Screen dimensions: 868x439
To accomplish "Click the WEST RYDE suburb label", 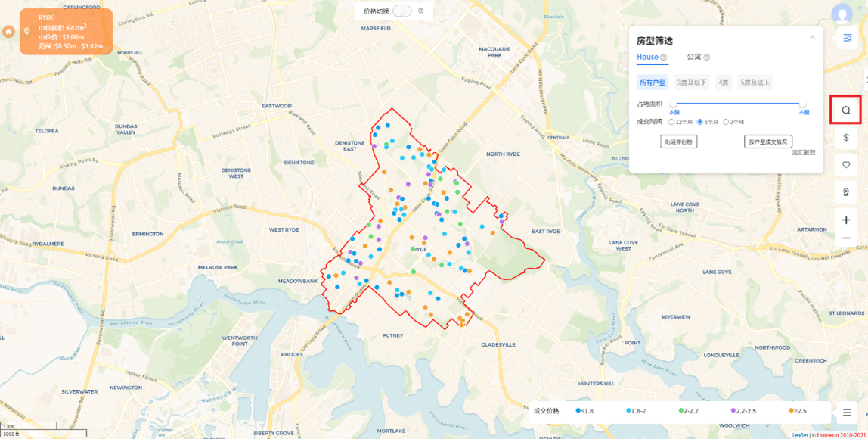I will (284, 229).
